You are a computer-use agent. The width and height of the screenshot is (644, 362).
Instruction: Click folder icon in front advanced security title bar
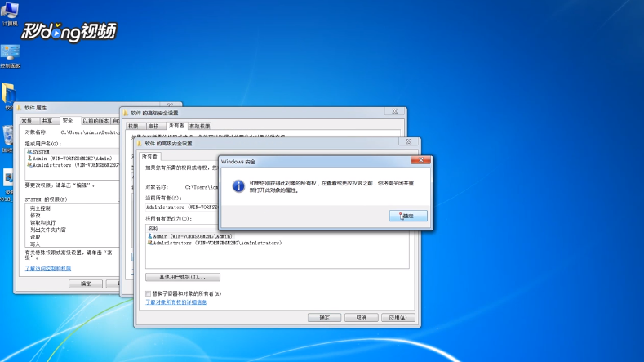click(x=140, y=144)
